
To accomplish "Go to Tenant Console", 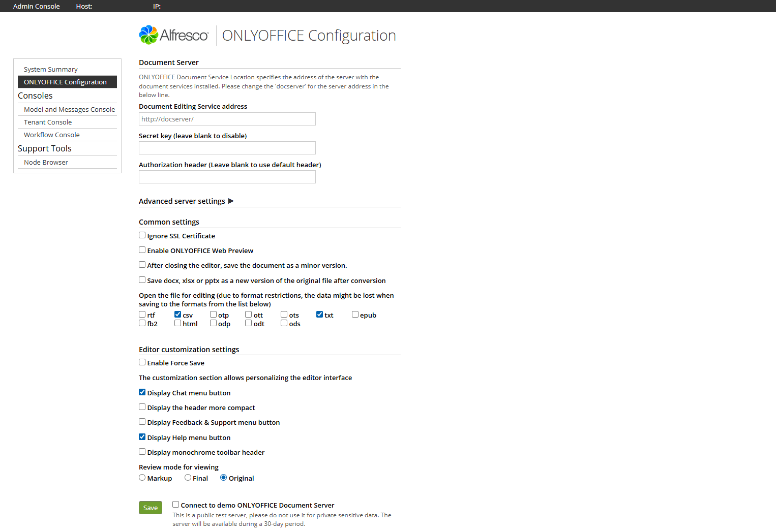I will point(48,122).
